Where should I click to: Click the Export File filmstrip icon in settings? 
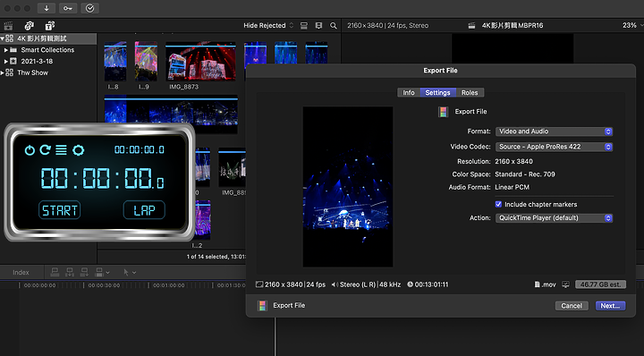pyautogui.click(x=443, y=112)
